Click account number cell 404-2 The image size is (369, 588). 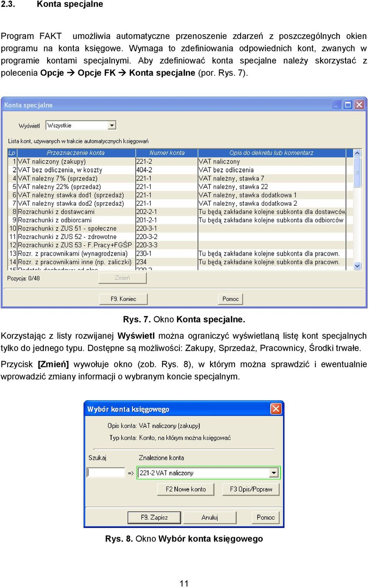coord(166,170)
